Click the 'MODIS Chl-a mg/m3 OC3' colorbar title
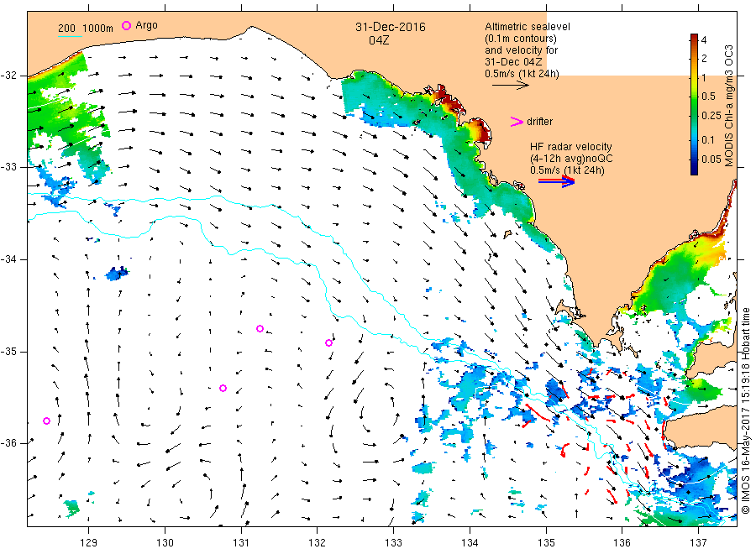The width and height of the screenshot is (756, 554). pos(729,106)
